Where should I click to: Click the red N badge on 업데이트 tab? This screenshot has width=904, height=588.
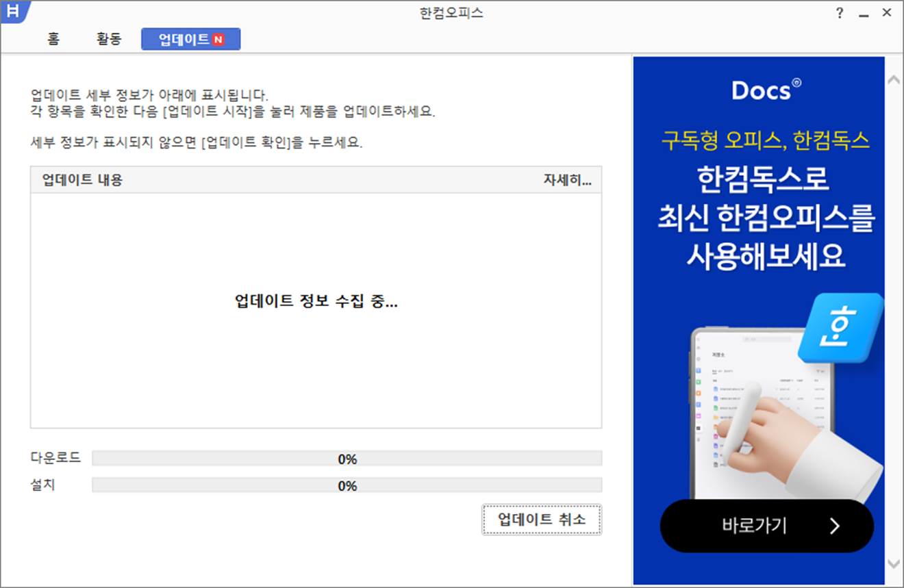click(218, 40)
